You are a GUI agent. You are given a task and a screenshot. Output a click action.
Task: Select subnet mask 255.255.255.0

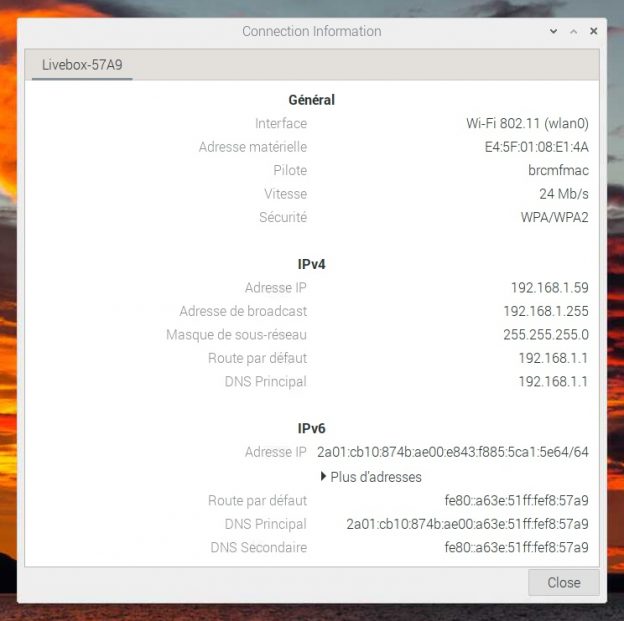(x=545, y=335)
